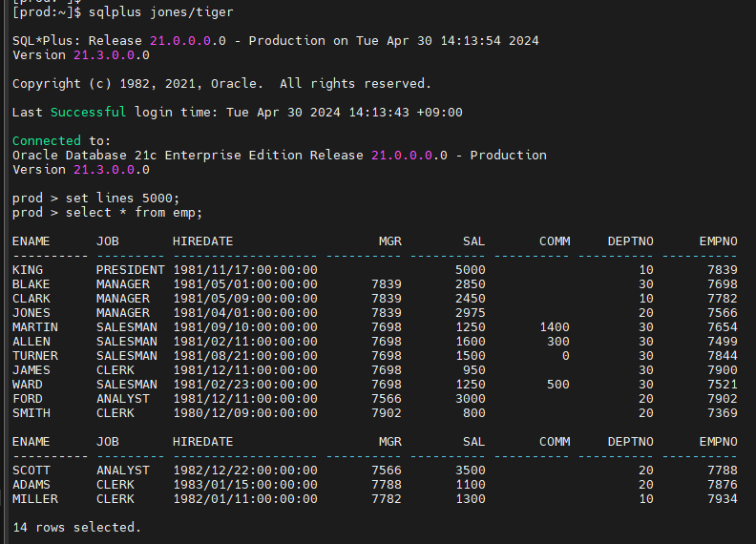The image size is (756, 544).
Task: Click the name ADAMS
Action: coord(31,485)
